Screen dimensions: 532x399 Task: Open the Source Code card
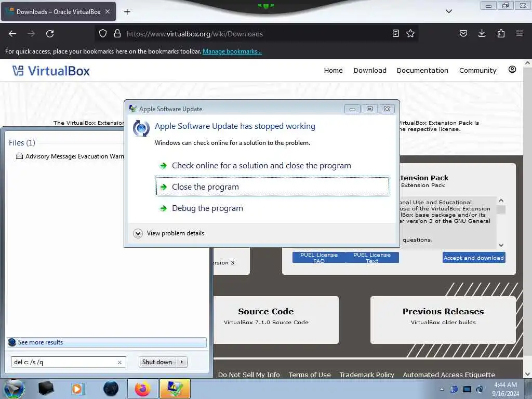click(x=276, y=320)
